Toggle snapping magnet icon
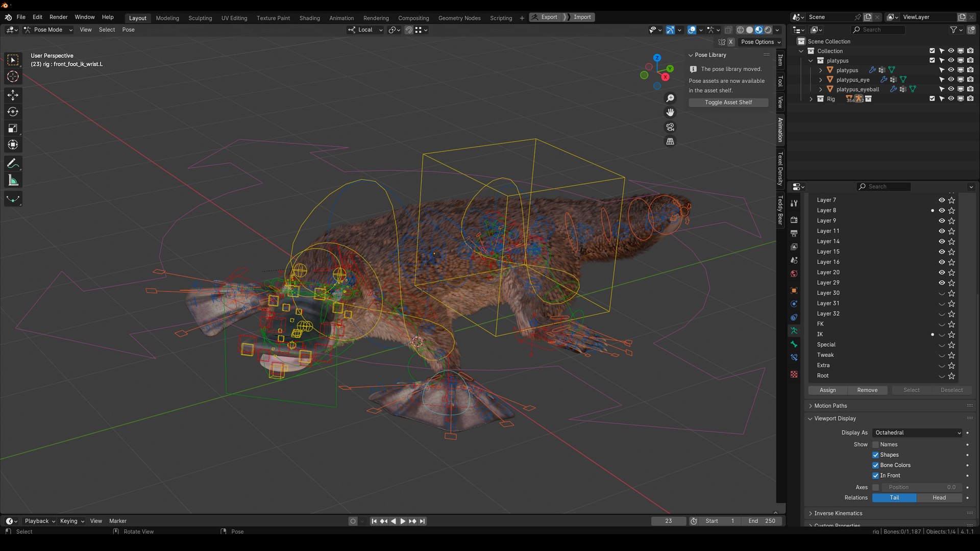This screenshot has width=980, height=551. [x=409, y=30]
